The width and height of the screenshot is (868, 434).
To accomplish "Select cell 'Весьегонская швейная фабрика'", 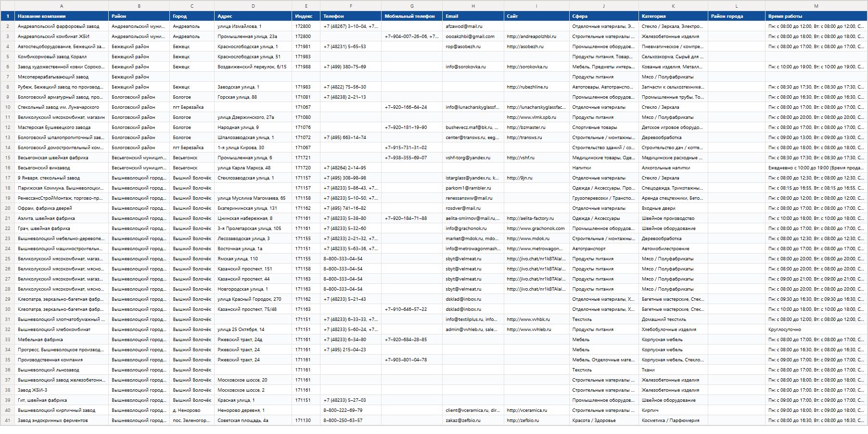I will pos(62,158).
